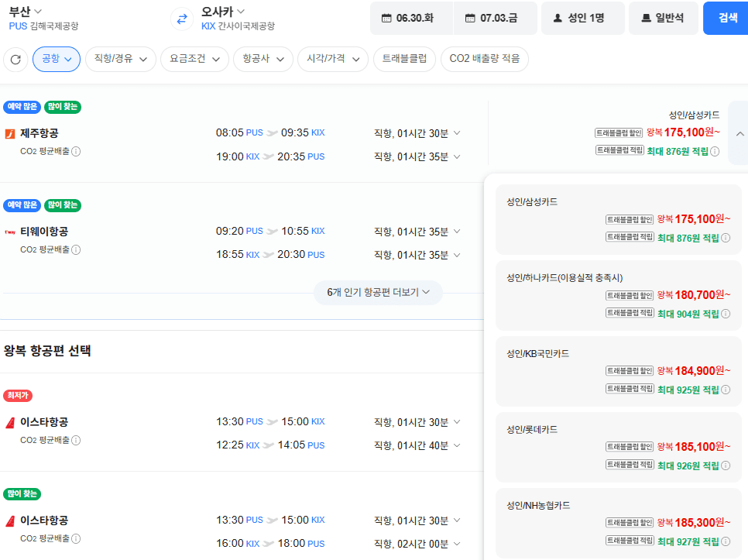Change arrival city 오사카
Viewport: 748px width, 560px height.
pyautogui.click(x=223, y=11)
